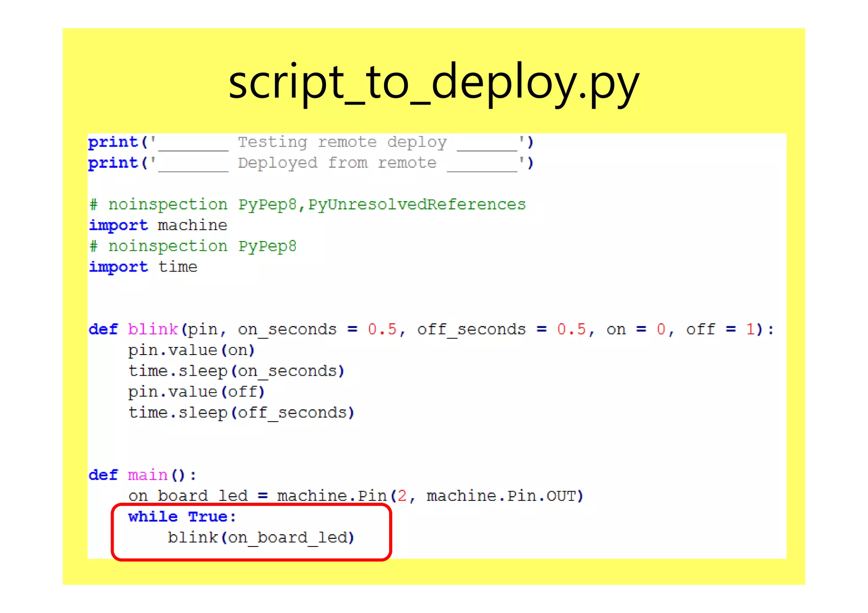This screenshot has width=868, height=613.
Task: Select the 'Deployed from remote' print line
Action: point(311,164)
